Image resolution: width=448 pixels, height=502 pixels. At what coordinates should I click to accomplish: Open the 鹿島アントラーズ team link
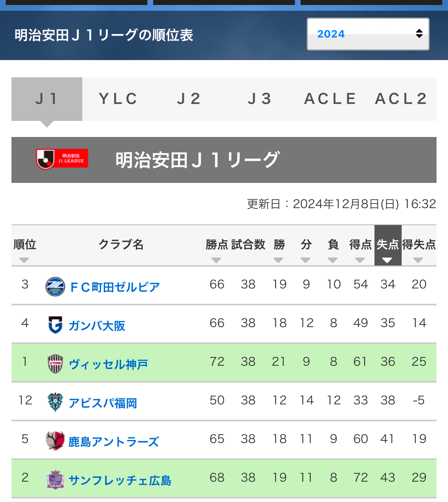coord(114,442)
